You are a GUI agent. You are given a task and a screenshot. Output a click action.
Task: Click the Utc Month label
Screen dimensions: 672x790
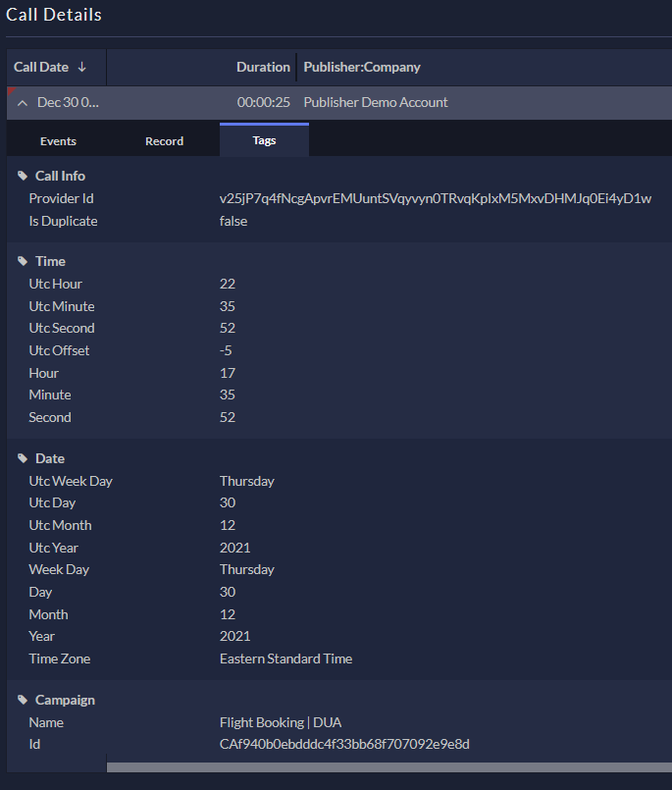coord(60,525)
